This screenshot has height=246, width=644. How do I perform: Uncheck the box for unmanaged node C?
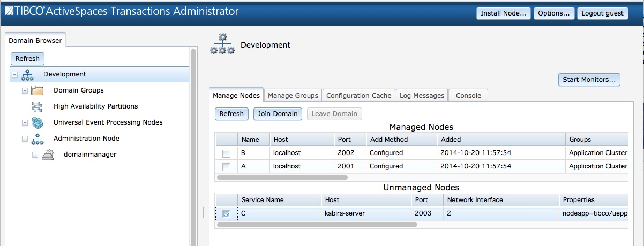pyautogui.click(x=227, y=214)
